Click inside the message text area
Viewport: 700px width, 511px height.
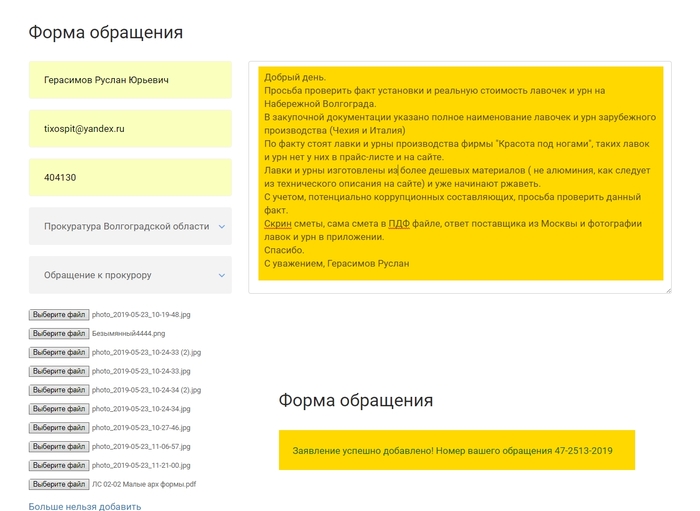460,177
